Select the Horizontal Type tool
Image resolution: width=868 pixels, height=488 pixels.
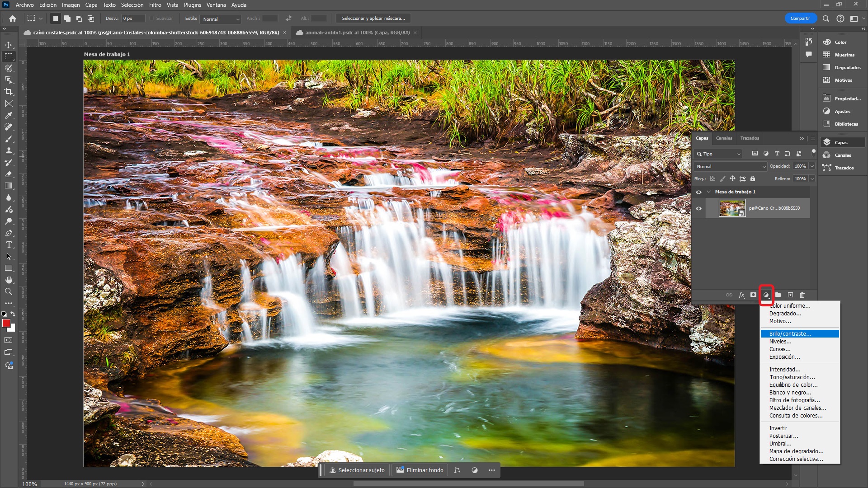click(x=9, y=245)
